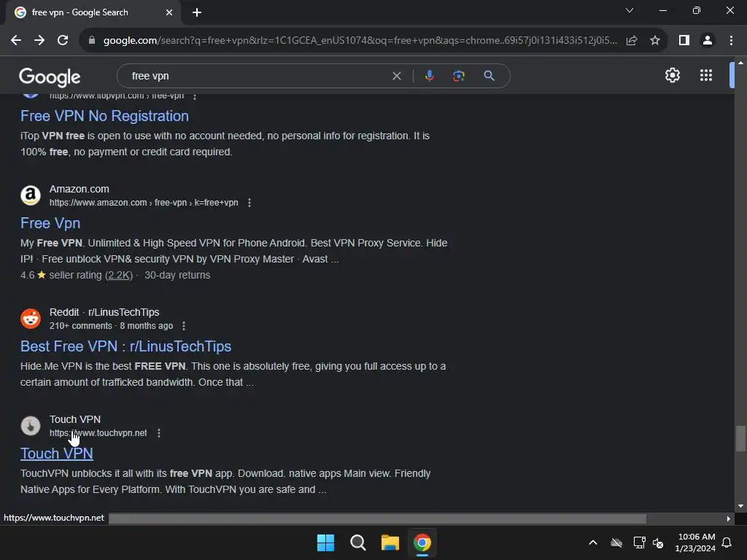This screenshot has width=747, height=560.
Task: Click the amazon.com free-vpn URL
Action: (144, 203)
